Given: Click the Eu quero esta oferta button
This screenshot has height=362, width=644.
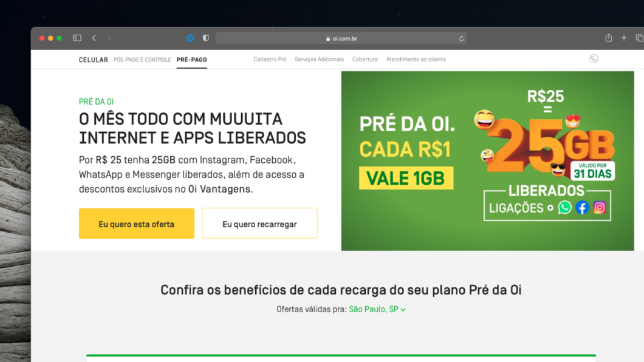Looking at the screenshot, I should (x=136, y=224).
